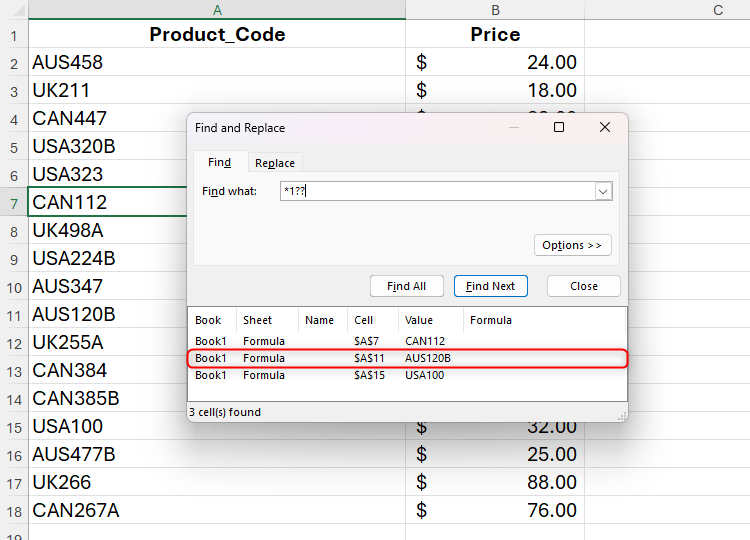Switch to the Replace tab

[274, 163]
